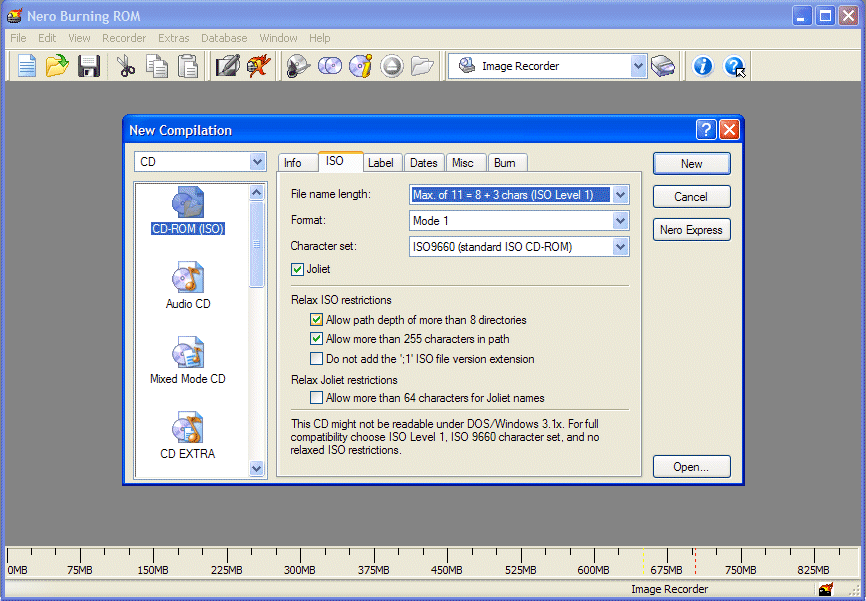
Task: Open the Recorder menu
Action: (124, 38)
